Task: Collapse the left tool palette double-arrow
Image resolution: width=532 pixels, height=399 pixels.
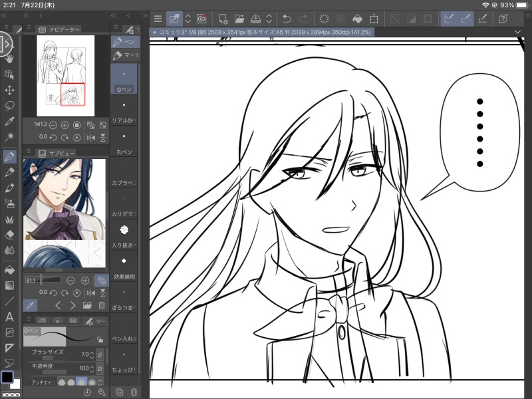Action: pyautogui.click(x=4, y=15)
